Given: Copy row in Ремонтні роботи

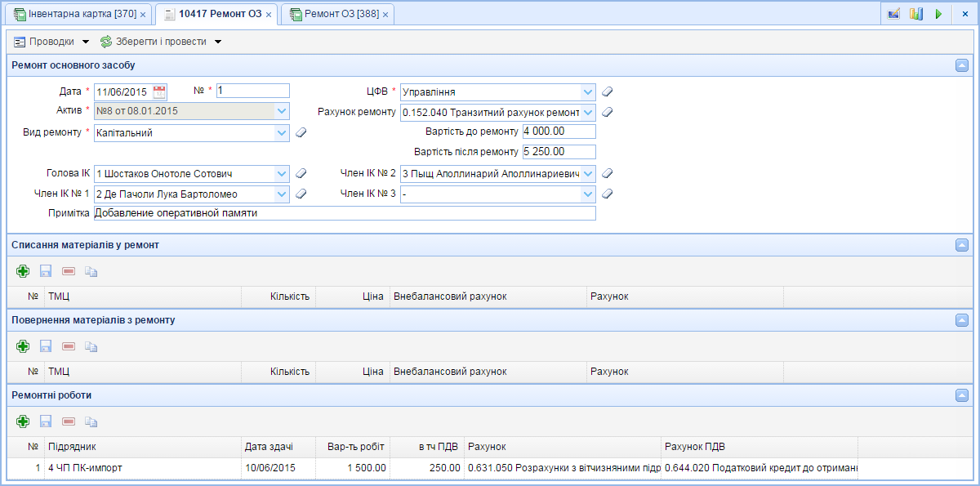Looking at the screenshot, I should (91, 421).
